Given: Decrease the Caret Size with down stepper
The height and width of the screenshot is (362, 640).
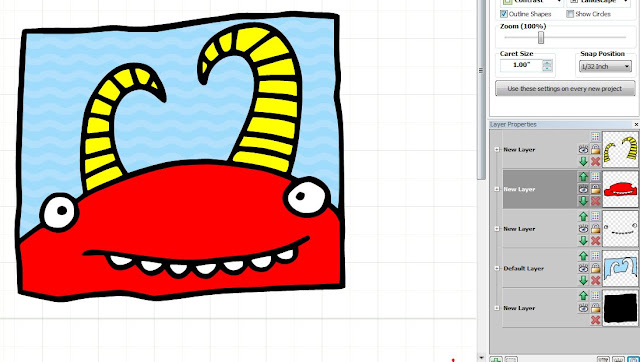Looking at the screenshot, I should [x=547, y=68].
